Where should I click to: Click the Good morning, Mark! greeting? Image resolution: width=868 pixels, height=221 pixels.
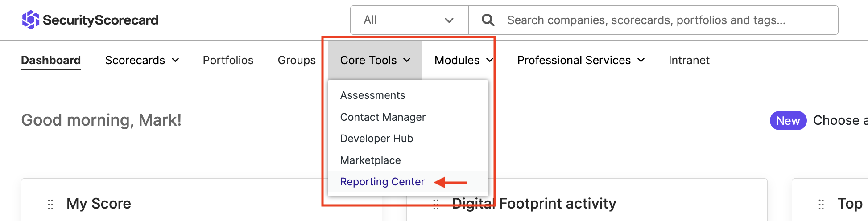pyautogui.click(x=101, y=120)
